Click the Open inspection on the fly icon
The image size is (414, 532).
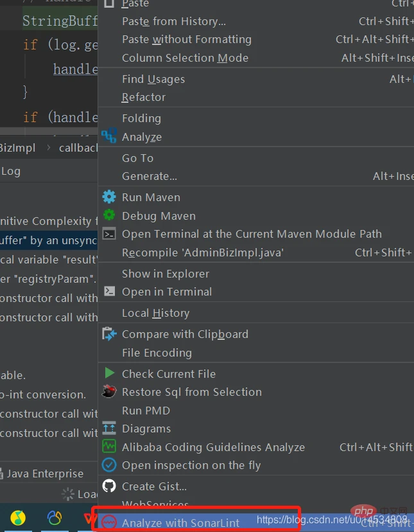coord(109,465)
